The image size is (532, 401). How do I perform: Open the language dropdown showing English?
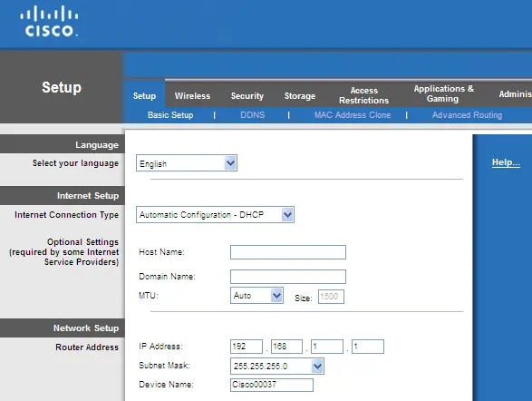[x=187, y=163]
